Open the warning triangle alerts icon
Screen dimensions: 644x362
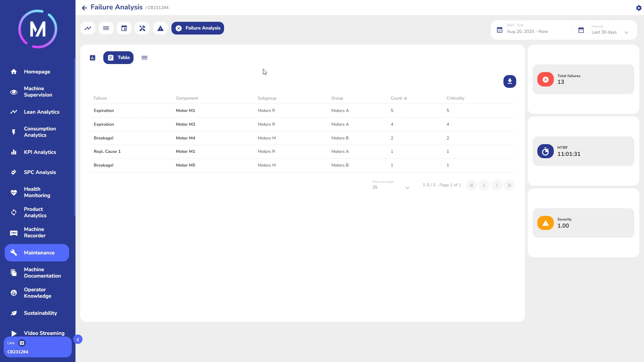point(160,28)
